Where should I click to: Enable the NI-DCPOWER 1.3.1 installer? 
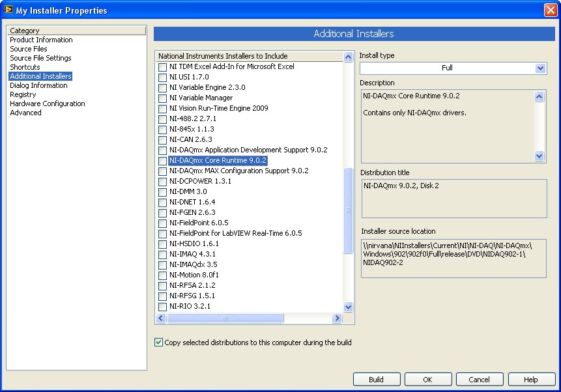[x=162, y=181]
